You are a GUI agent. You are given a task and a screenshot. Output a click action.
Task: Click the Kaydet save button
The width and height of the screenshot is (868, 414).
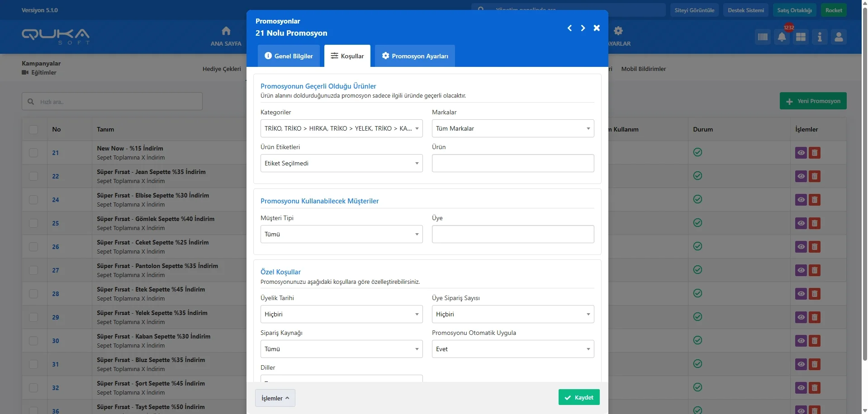579,397
